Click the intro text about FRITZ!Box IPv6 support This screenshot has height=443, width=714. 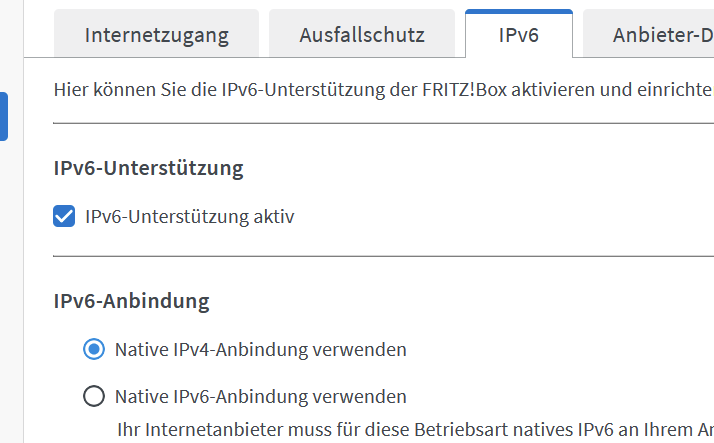383,90
